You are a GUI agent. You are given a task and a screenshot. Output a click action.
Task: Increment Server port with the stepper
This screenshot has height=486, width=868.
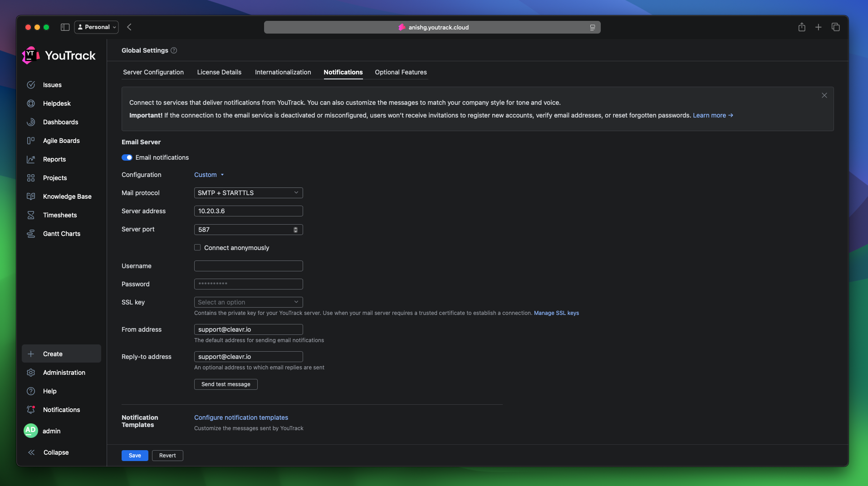pos(295,228)
